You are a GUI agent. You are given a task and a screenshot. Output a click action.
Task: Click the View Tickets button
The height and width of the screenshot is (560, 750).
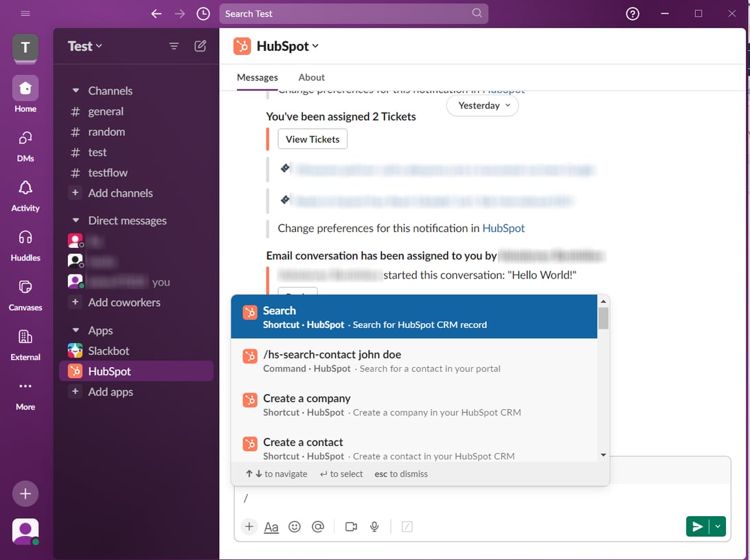pyautogui.click(x=312, y=139)
